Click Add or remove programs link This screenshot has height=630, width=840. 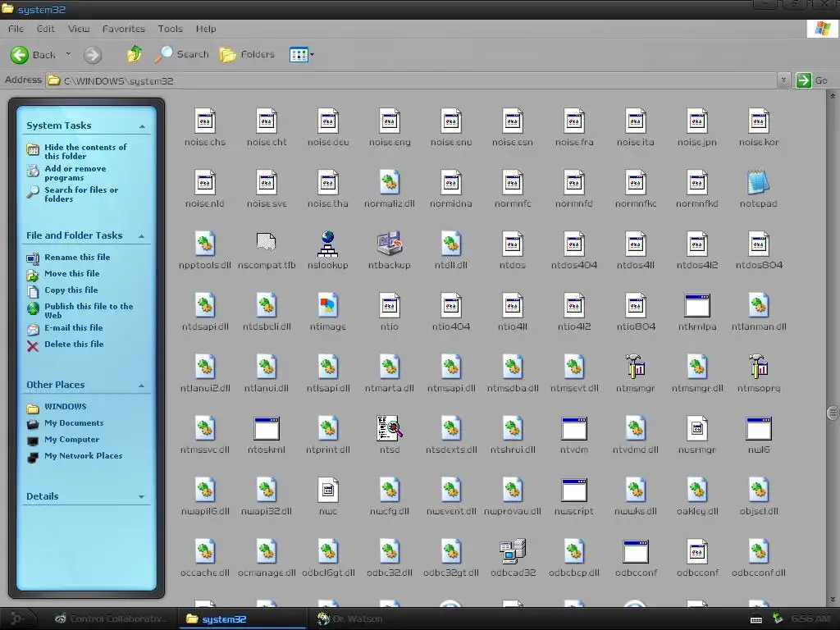tap(75, 172)
